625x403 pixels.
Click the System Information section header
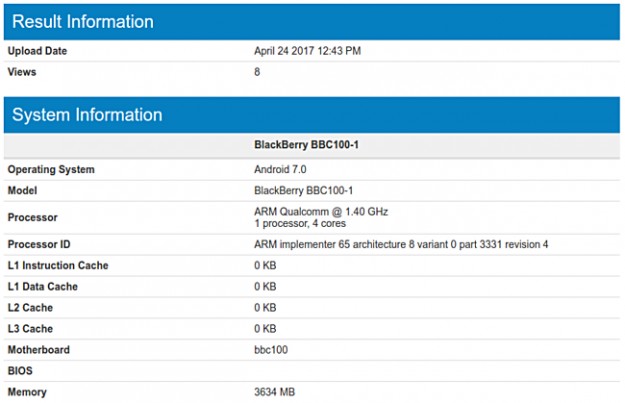[x=87, y=115]
